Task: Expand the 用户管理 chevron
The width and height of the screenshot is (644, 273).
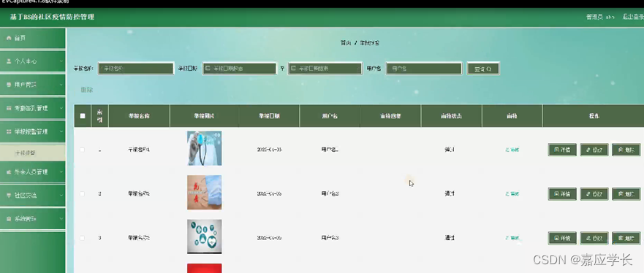Action: point(61,85)
